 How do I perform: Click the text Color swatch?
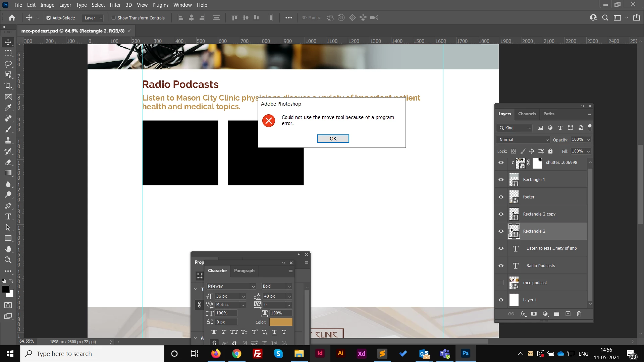[281, 322]
